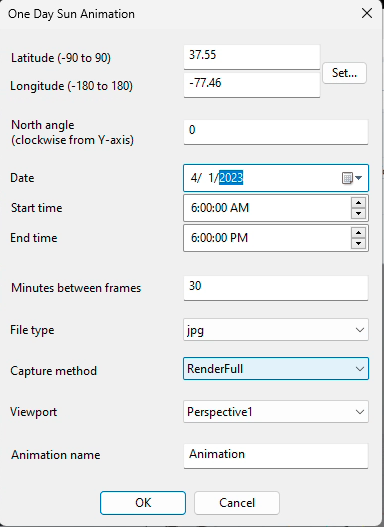Click the Animation name text field
The width and height of the screenshot is (384, 527).
pyautogui.click(x=276, y=456)
